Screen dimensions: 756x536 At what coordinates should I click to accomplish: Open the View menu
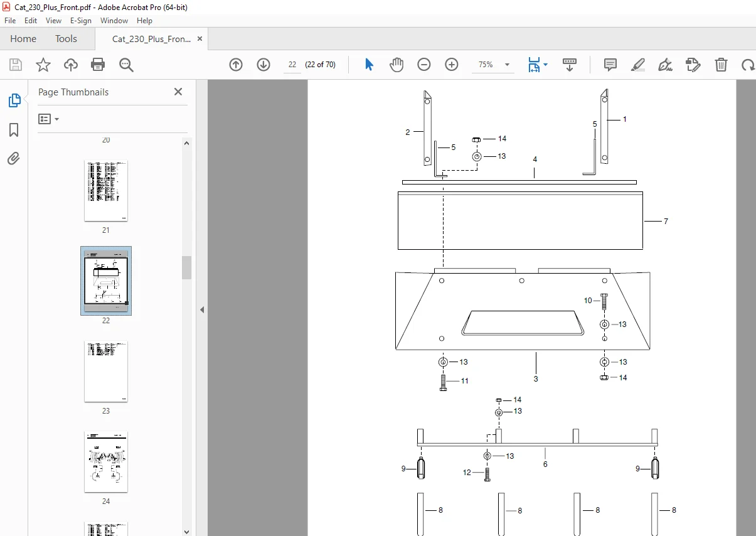54,21
